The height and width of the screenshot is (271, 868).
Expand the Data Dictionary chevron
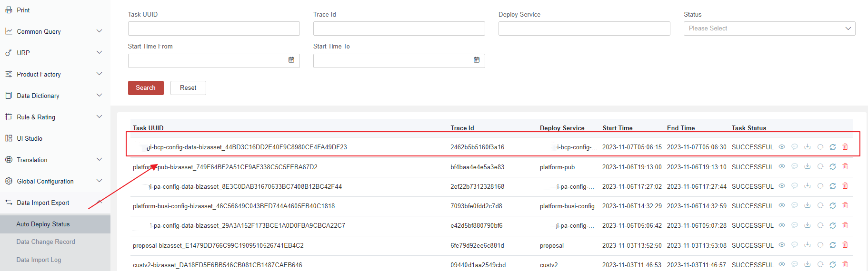(99, 96)
